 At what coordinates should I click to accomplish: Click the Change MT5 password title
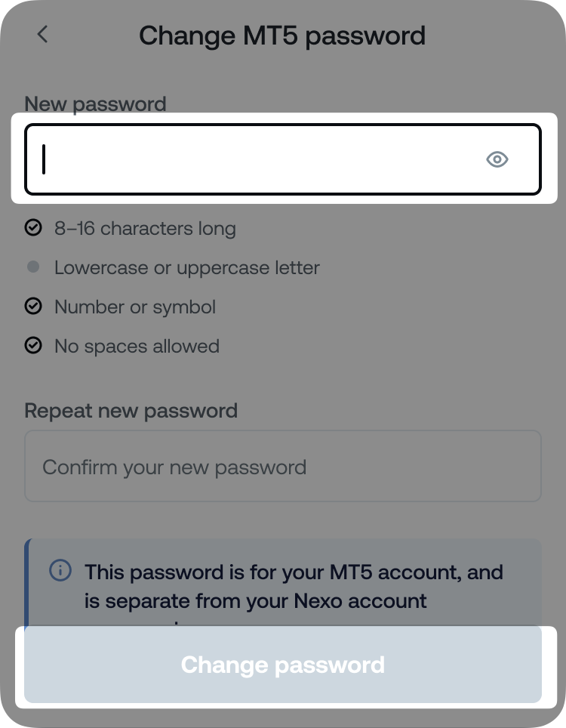click(282, 35)
